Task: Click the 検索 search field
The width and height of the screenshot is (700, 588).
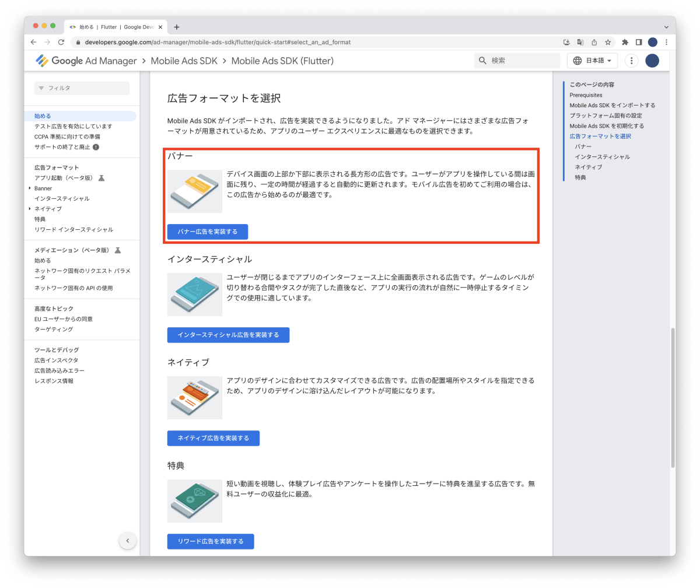Action: click(517, 61)
